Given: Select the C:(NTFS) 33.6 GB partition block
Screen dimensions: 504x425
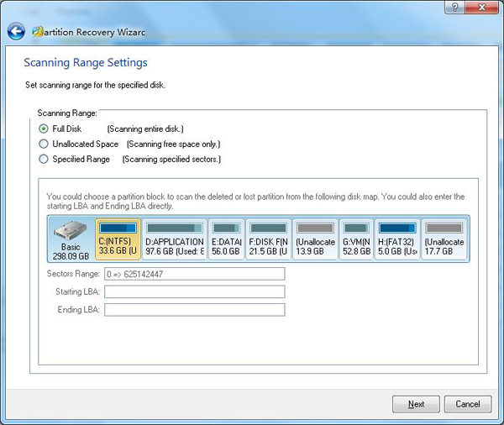Looking at the screenshot, I should [118, 239].
